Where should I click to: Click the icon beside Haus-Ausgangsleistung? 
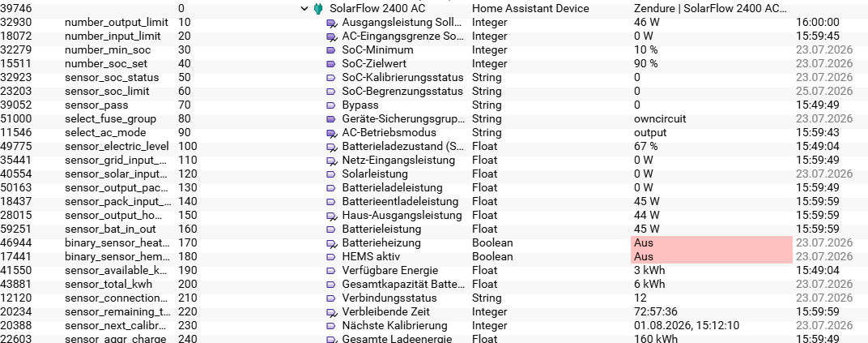point(332,216)
